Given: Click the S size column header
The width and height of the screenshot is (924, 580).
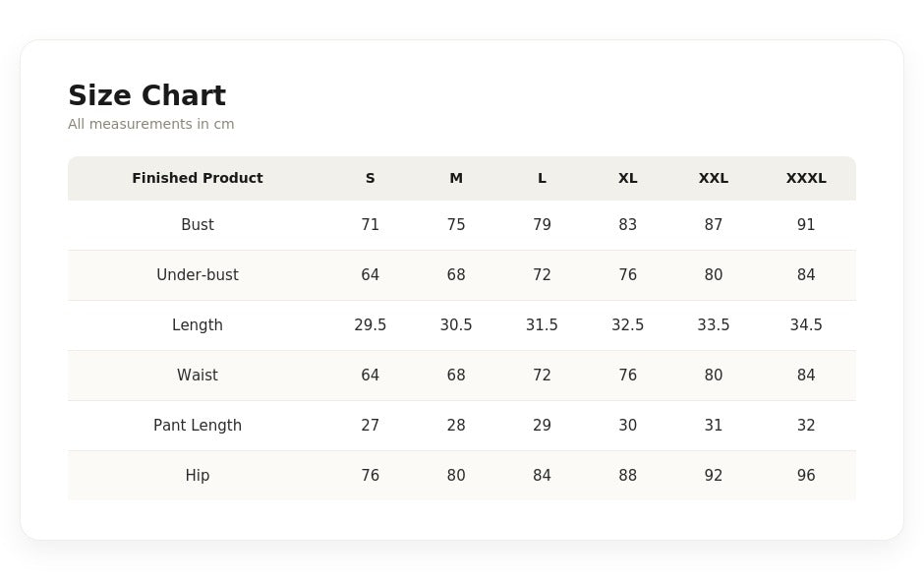Looking at the screenshot, I should [x=370, y=178].
